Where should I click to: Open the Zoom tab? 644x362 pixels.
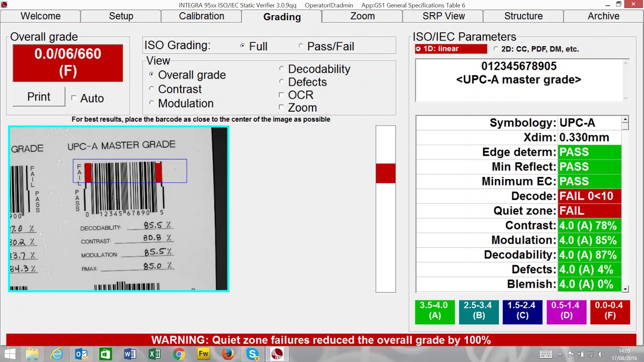click(362, 16)
